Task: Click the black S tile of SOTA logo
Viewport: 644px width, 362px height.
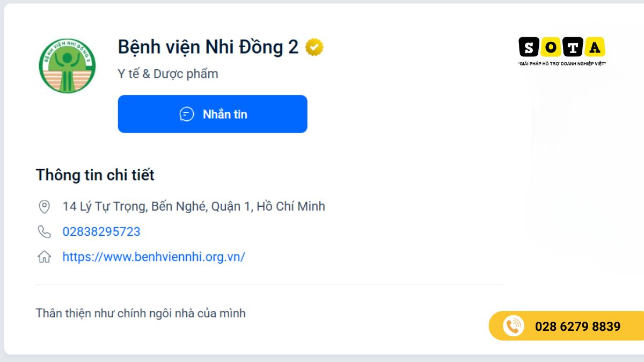Action: [x=529, y=47]
